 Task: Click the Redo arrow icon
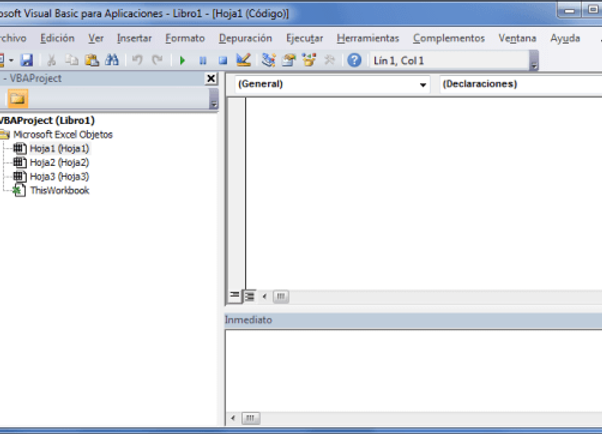click(157, 60)
